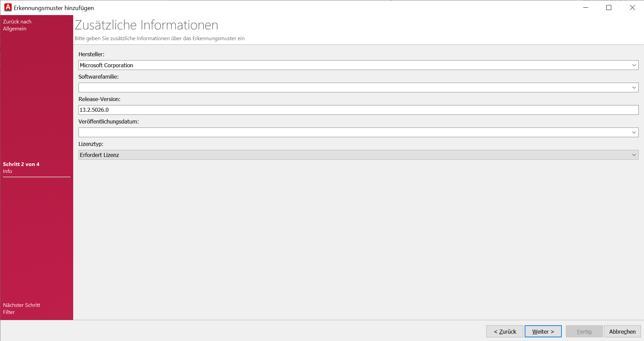644x341 pixels.
Task: Expand the Lizenztyp dropdown arrow
Action: pos(634,155)
